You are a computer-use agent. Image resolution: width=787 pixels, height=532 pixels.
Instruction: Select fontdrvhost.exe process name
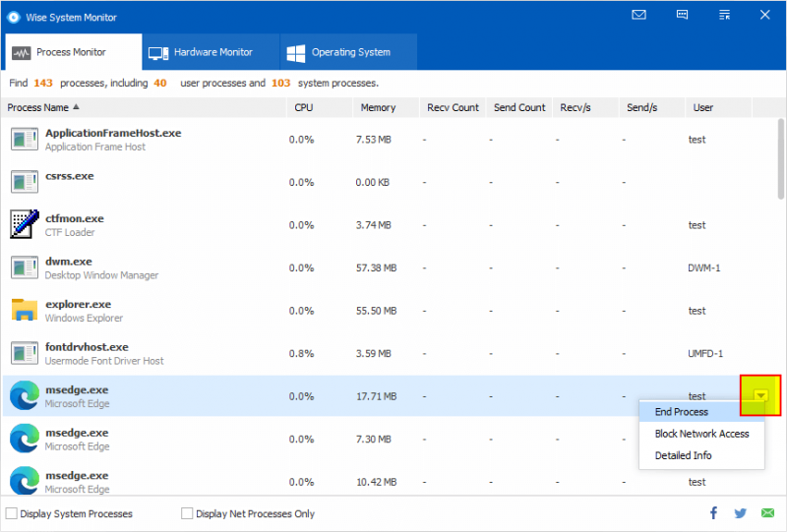87,347
